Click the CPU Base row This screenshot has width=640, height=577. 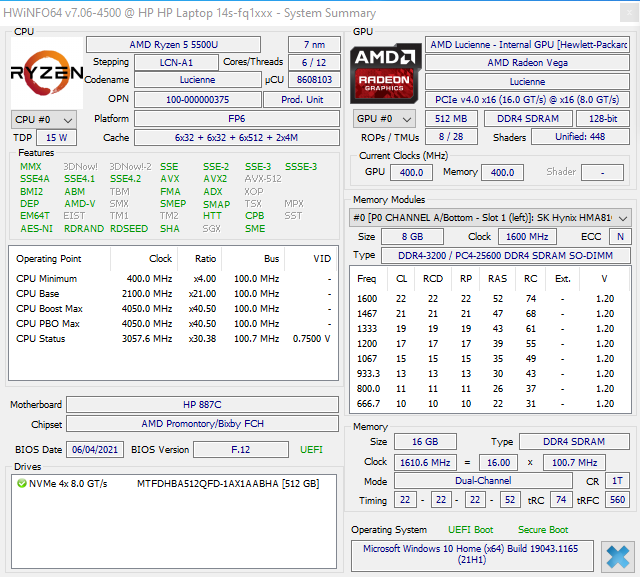click(x=173, y=294)
